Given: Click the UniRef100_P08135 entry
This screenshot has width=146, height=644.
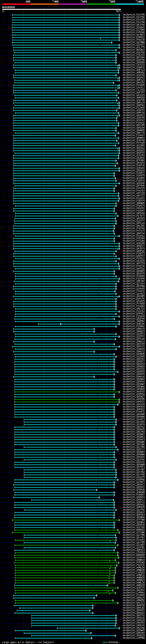Looking at the screenshot, I should coord(133,40).
